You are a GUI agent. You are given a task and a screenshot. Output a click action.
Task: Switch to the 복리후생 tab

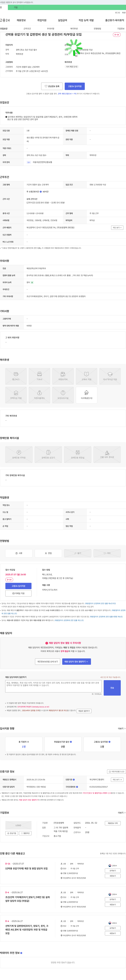point(74,29)
